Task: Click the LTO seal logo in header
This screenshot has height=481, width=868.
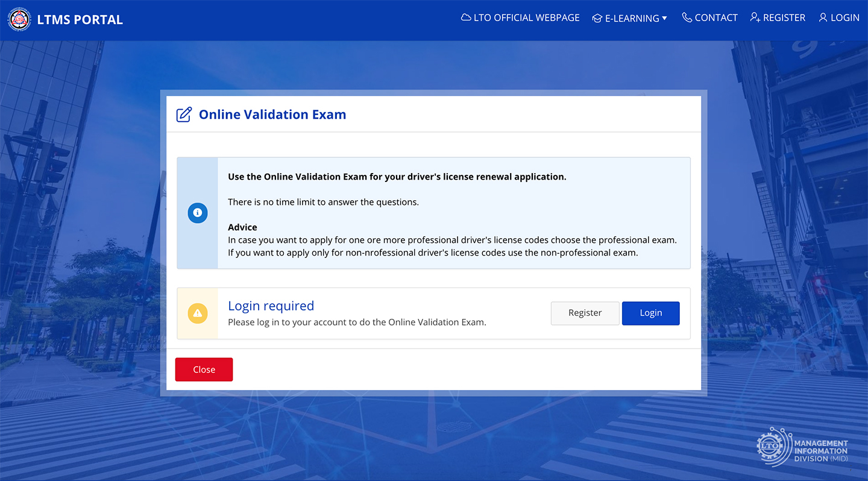Action: click(19, 19)
